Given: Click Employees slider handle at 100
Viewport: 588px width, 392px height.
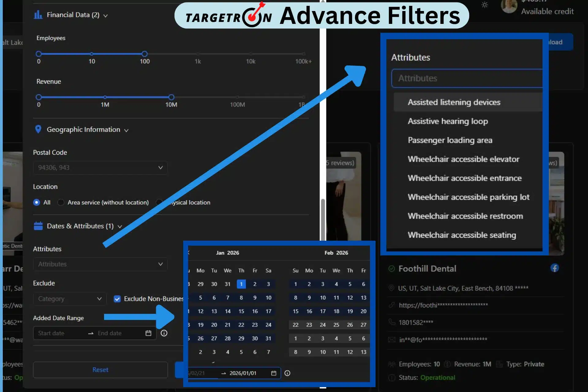Looking at the screenshot, I should 145,54.
